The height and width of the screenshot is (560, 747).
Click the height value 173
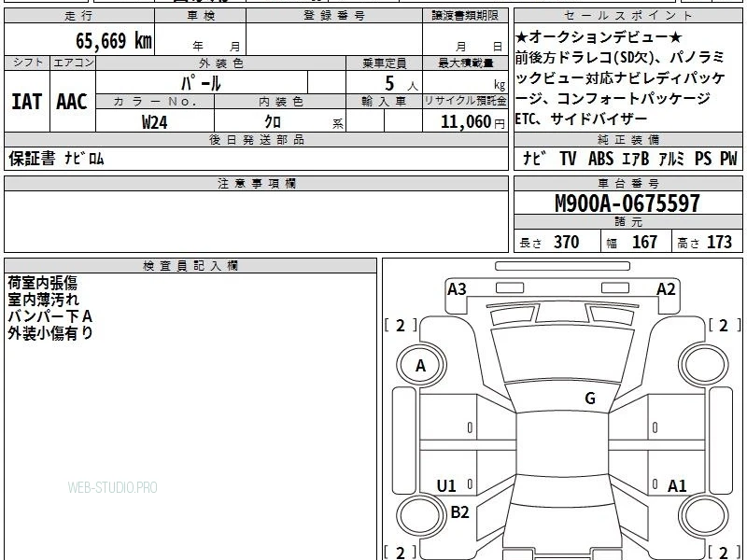(x=719, y=242)
